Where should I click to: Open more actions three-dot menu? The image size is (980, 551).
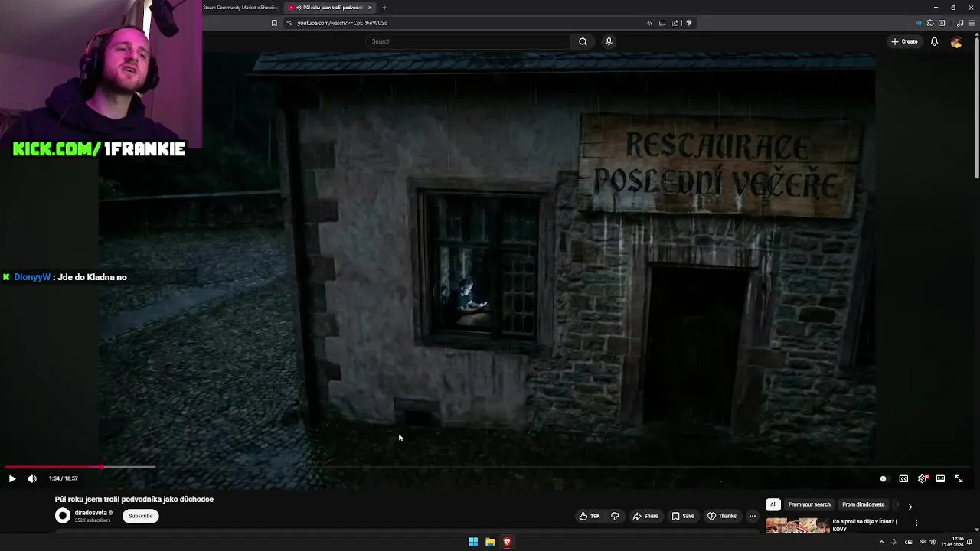click(753, 516)
